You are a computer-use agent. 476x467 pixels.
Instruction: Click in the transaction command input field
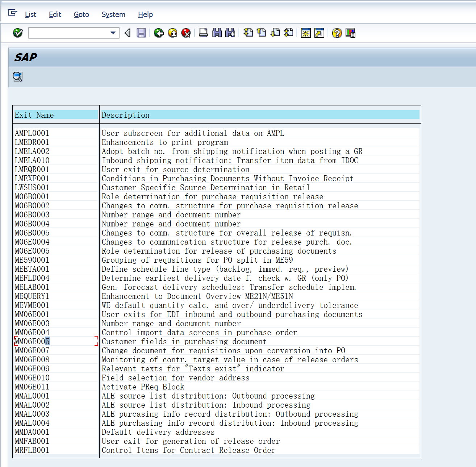point(69,33)
